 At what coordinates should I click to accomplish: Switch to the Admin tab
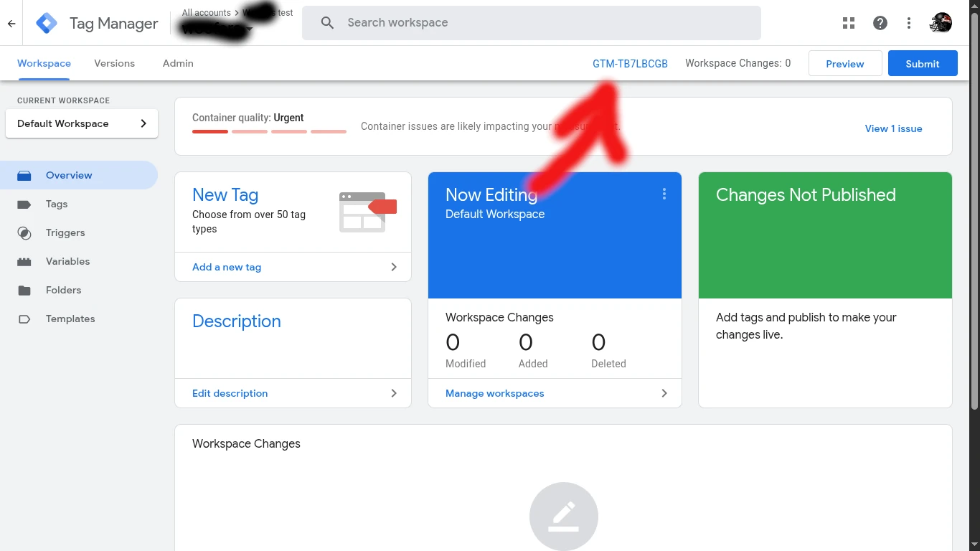coord(178,63)
